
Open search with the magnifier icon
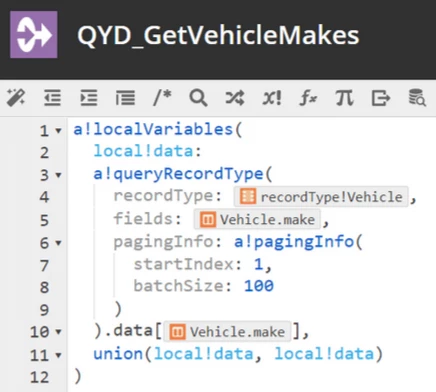[x=198, y=98]
